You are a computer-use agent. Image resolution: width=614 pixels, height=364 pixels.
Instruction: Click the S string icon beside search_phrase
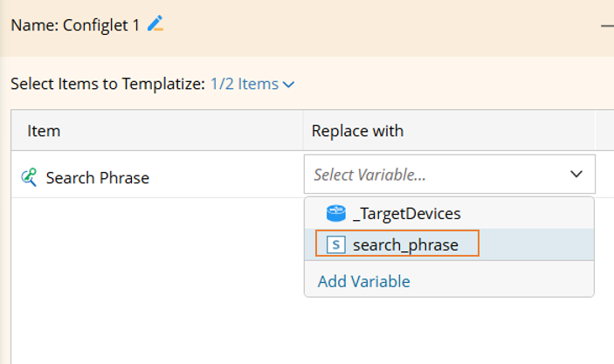pyautogui.click(x=335, y=244)
